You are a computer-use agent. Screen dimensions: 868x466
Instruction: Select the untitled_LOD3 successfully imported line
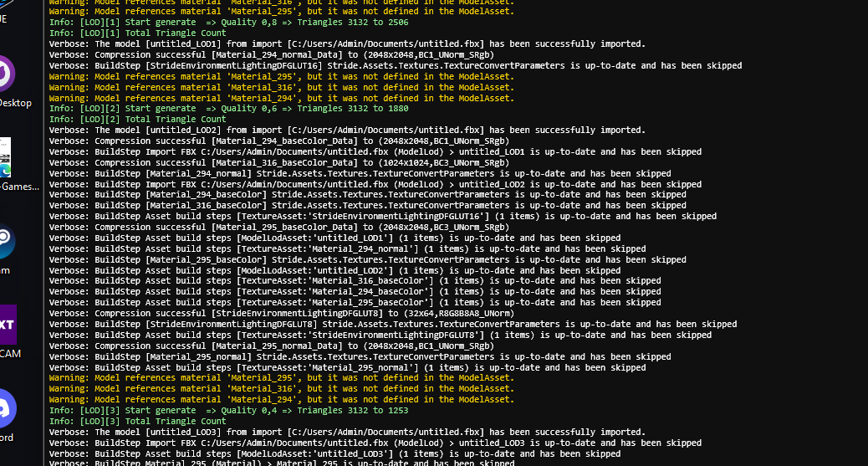coord(347,432)
